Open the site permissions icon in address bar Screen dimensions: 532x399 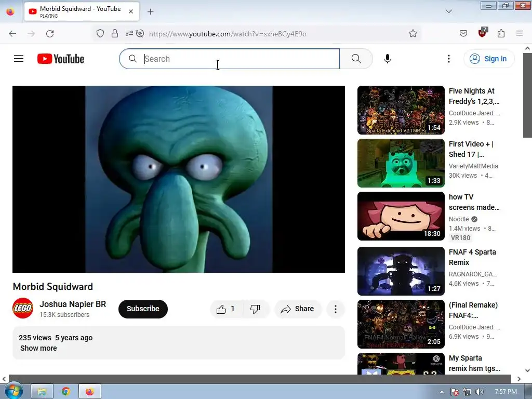tap(129, 33)
